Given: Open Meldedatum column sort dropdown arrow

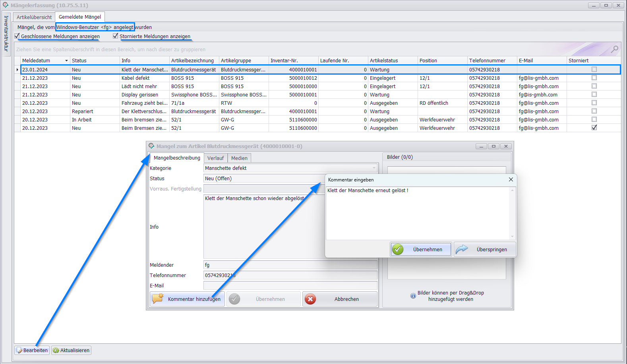Looking at the screenshot, I should [x=66, y=61].
